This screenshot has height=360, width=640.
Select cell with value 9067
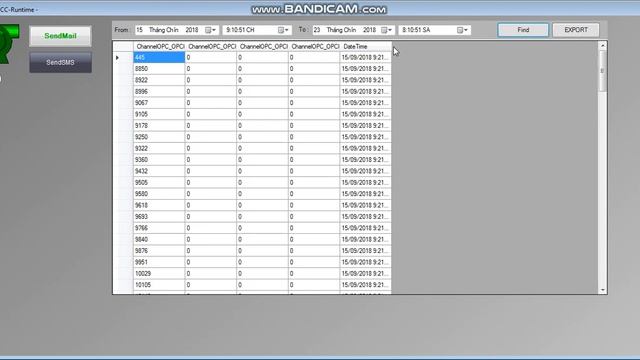159,103
